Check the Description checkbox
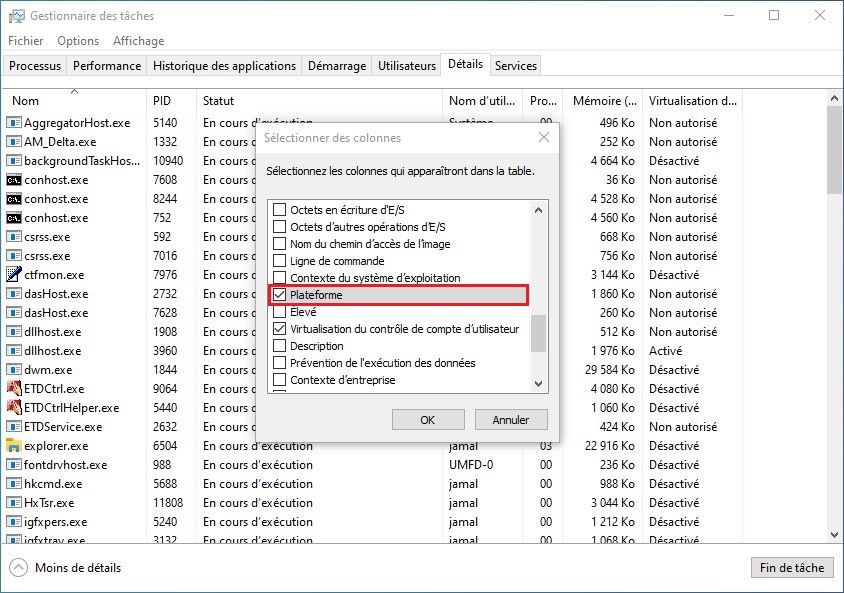 tap(281, 347)
